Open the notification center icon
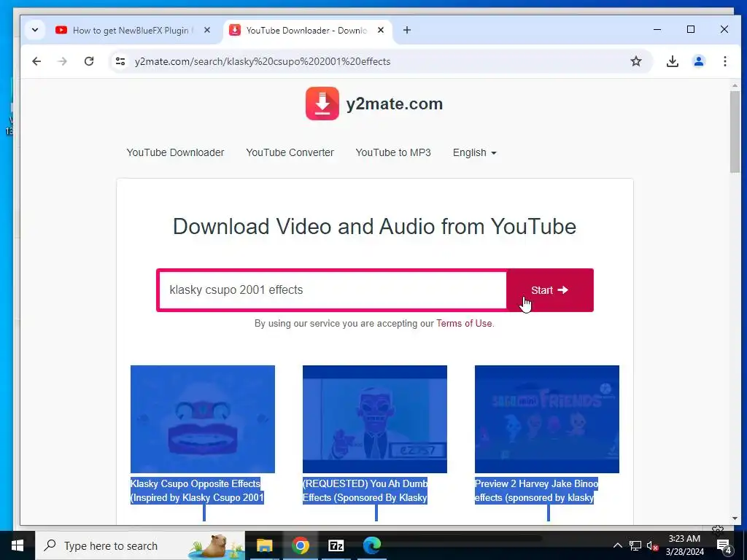The width and height of the screenshot is (747, 560). coord(724,545)
